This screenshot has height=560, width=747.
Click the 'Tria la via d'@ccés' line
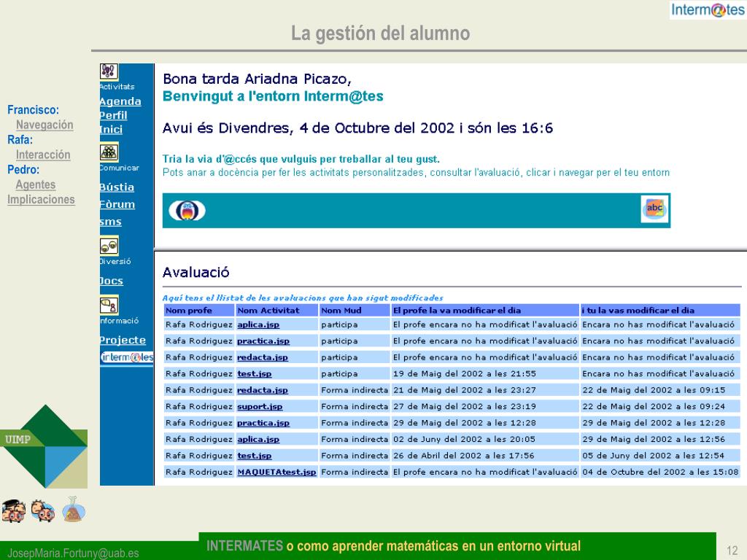click(x=301, y=159)
